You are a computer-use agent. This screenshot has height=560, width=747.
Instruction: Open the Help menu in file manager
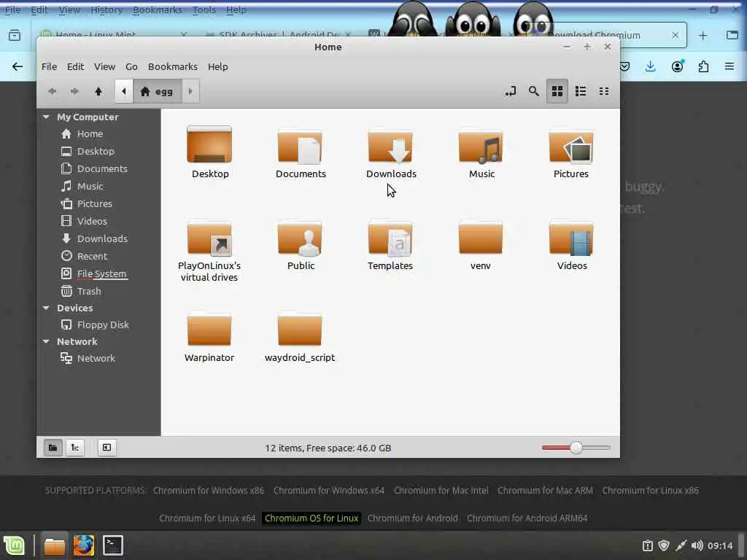coord(217,66)
